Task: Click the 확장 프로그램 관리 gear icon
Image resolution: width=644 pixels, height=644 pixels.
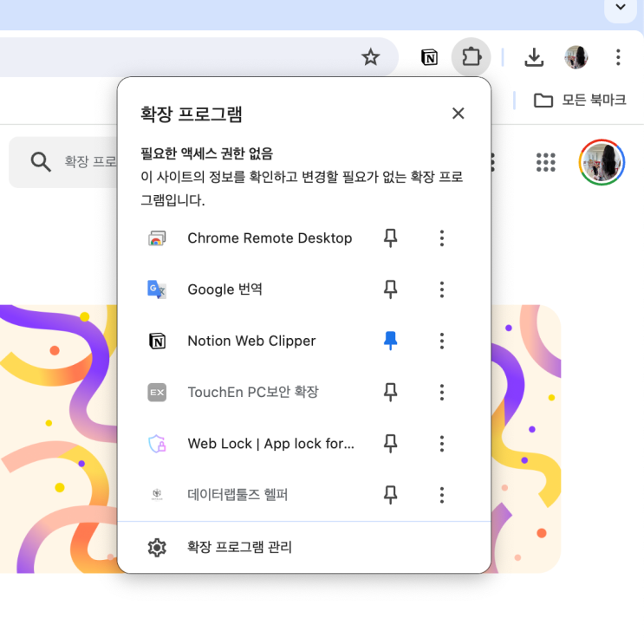Action: [157, 548]
